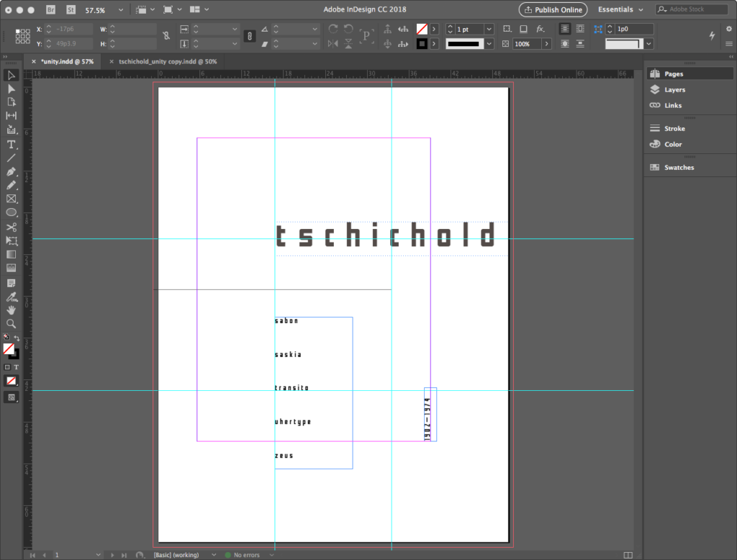Select the Type tool
This screenshot has height=560, width=737.
coord(11,144)
